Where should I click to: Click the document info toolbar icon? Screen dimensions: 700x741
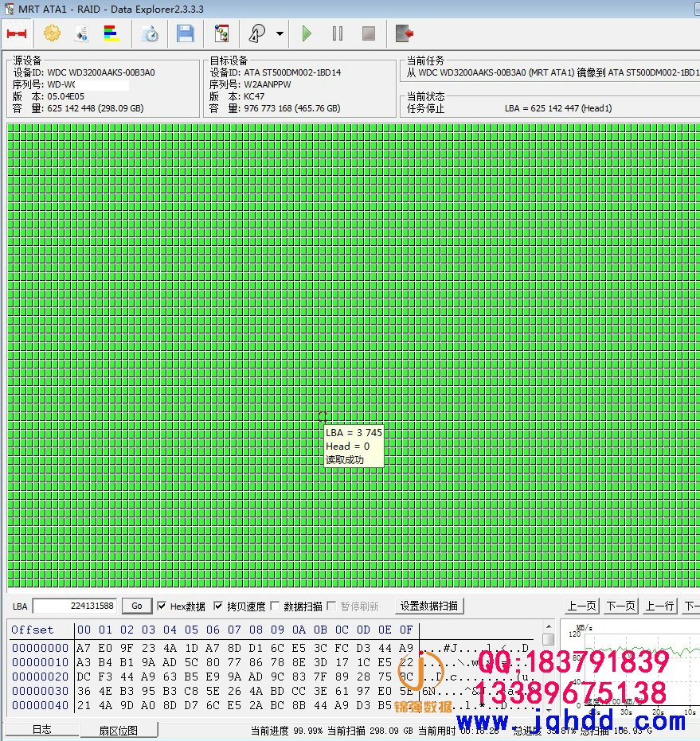pos(81,34)
